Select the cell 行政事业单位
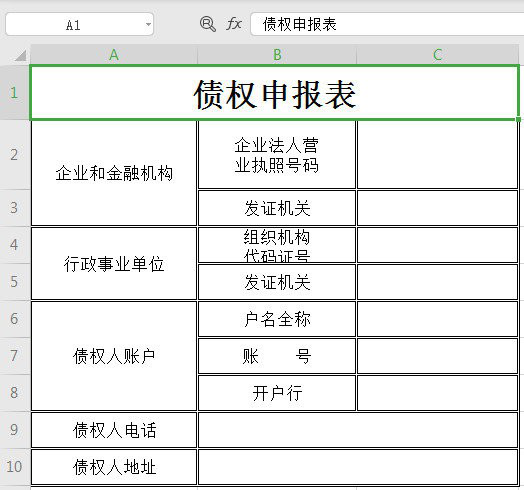Viewport: 524px width, 490px height. [114, 263]
